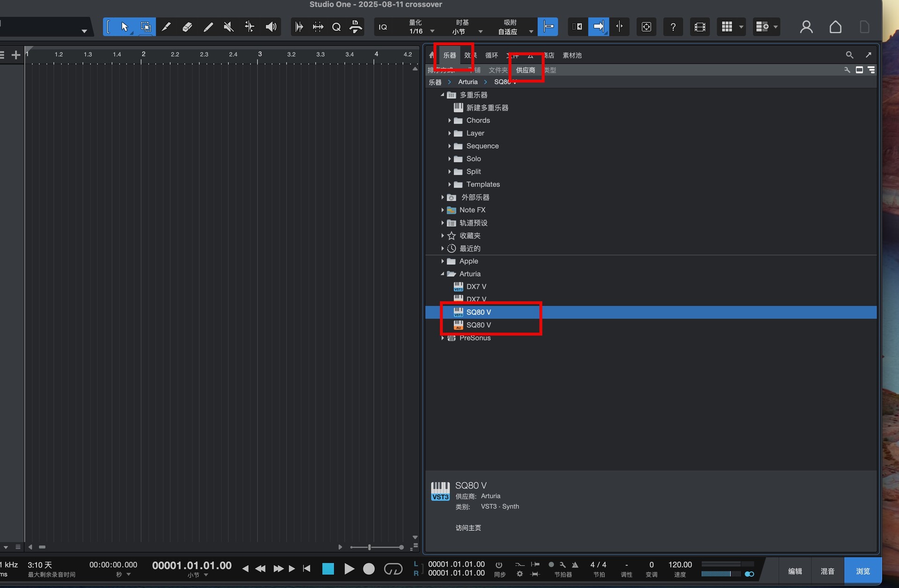Open the 编辑 view
899x588 pixels.
click(795, 571)
